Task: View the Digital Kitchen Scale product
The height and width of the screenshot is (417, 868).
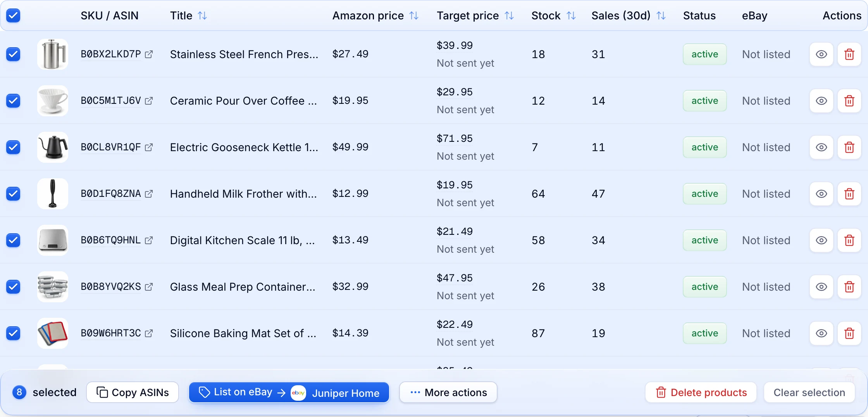Action: point(821,240)
